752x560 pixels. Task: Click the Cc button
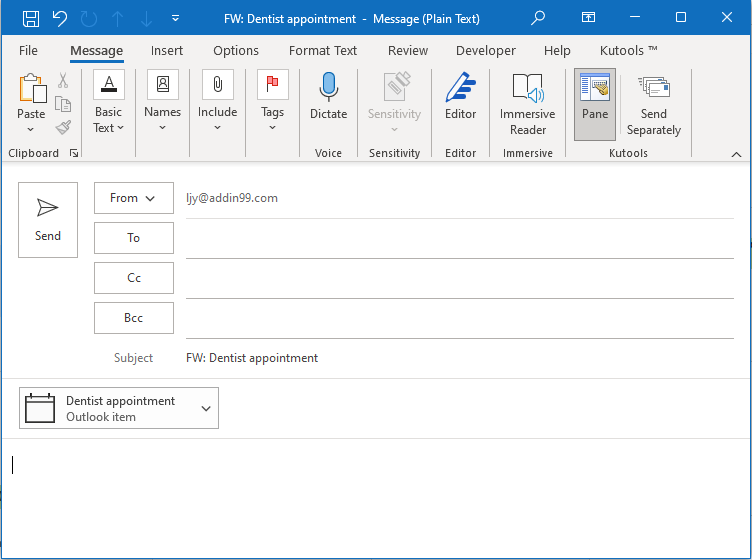(134, 278)
